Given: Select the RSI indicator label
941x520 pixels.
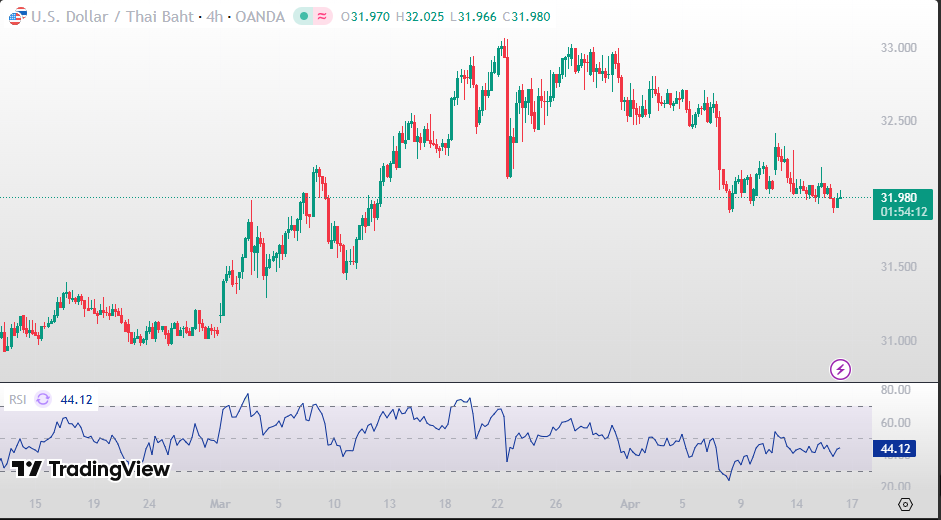Looking at the screenshot, I should [x=17, y=400].
